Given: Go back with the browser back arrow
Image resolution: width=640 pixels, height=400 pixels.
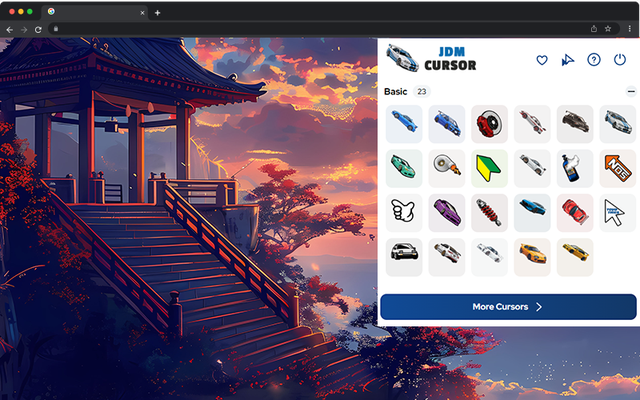Looking at the screenshot, I should coord(9,29).
